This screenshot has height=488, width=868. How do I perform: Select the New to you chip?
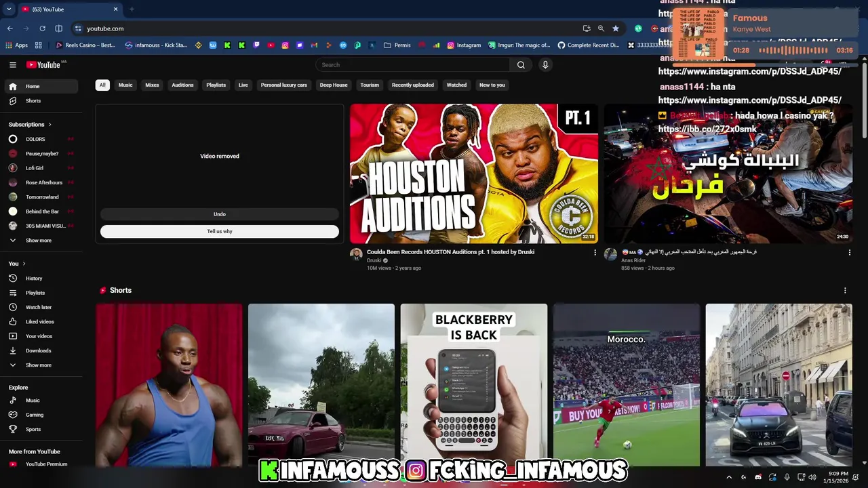coord(492,85)
